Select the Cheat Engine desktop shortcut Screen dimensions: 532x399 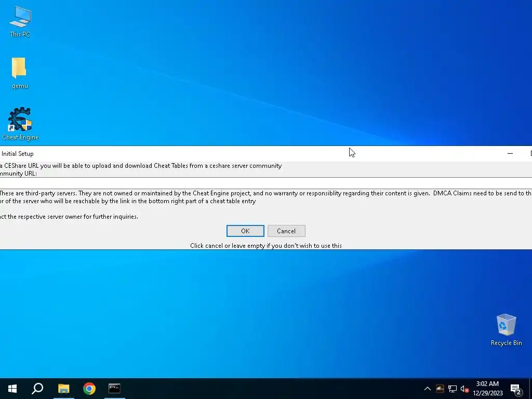click(20, 124)
